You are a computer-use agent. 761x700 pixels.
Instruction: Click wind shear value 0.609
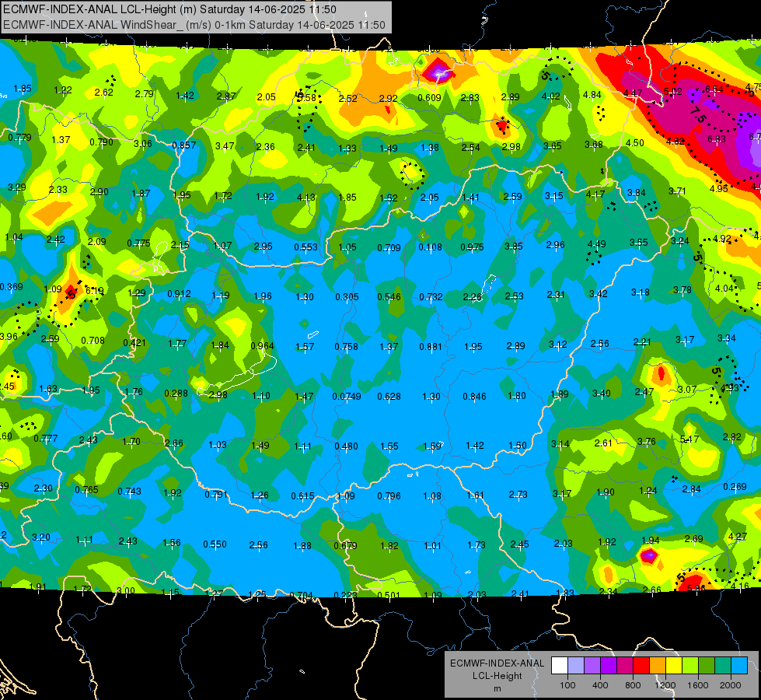pyautogui.click(x=430, y=98)
